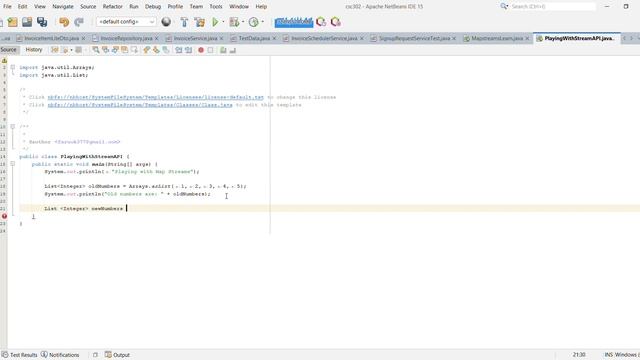Viewport: 640px width, 360px height.
Task: Open the Navigate menu
Action: (x=63, y=7)
